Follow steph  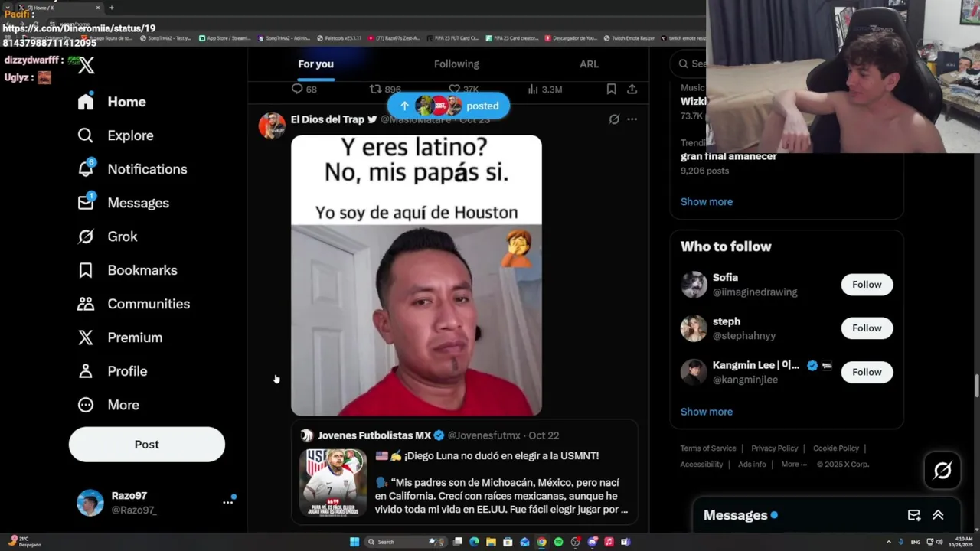click(867, 328)
